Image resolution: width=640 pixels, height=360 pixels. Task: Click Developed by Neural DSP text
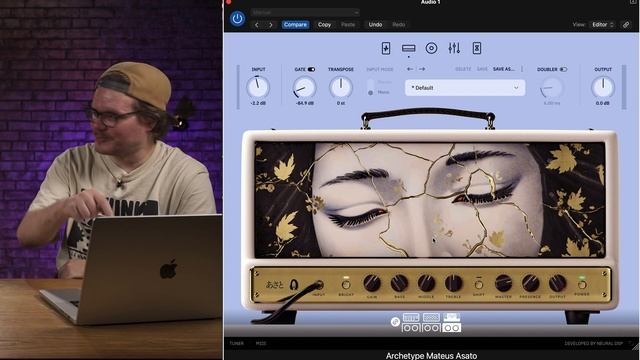(x=593, y=344)
